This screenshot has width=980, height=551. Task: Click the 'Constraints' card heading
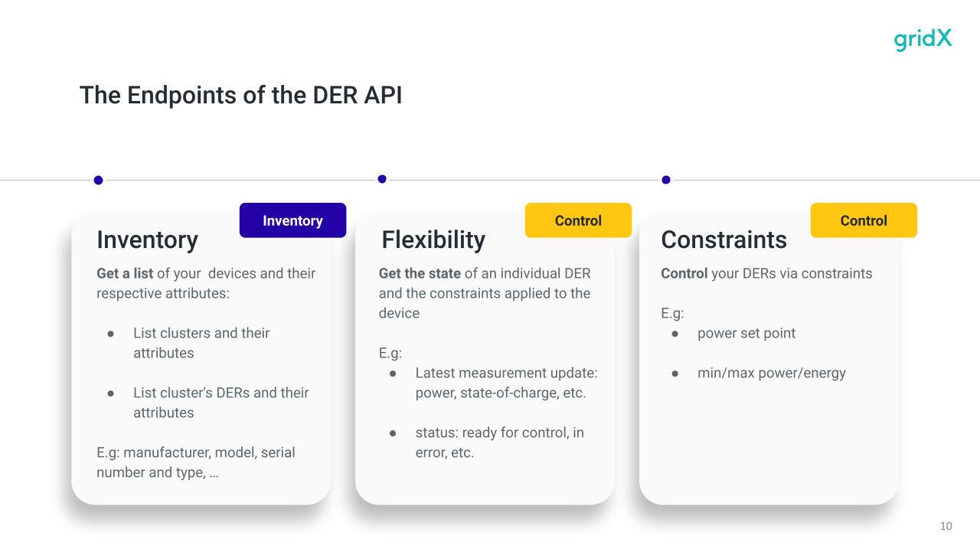click(x=724, y=240)
